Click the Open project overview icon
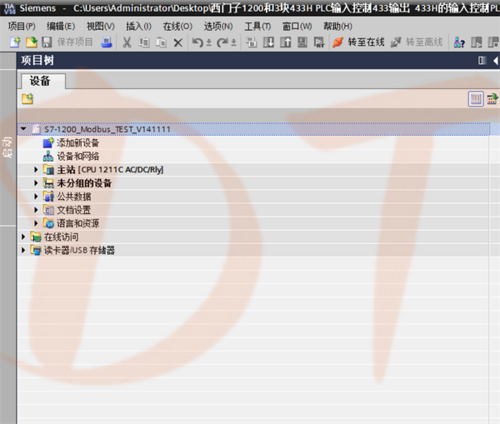 492,99
